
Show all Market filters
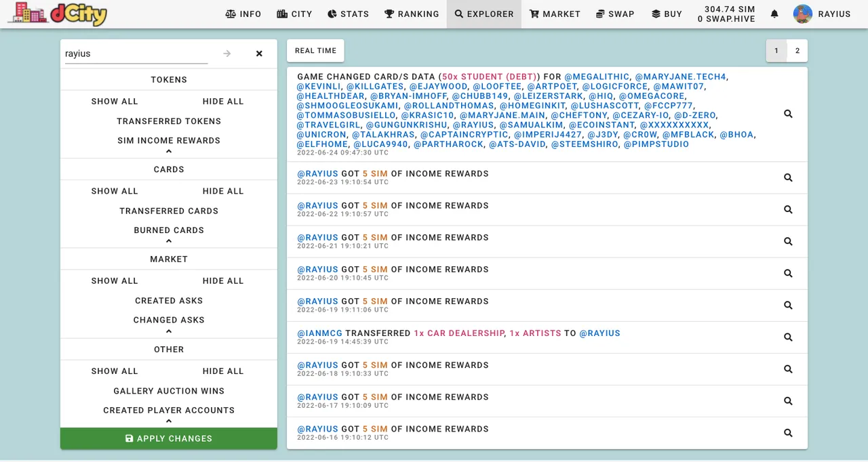click(115, 280)
